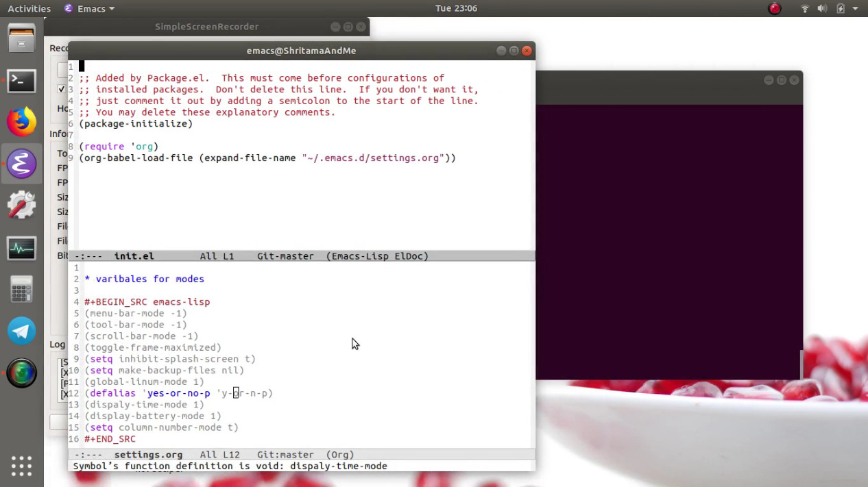The image size is (868, 487).
Task: Click the 'Added by Package.el' comment line
Action: click(261, 78)
